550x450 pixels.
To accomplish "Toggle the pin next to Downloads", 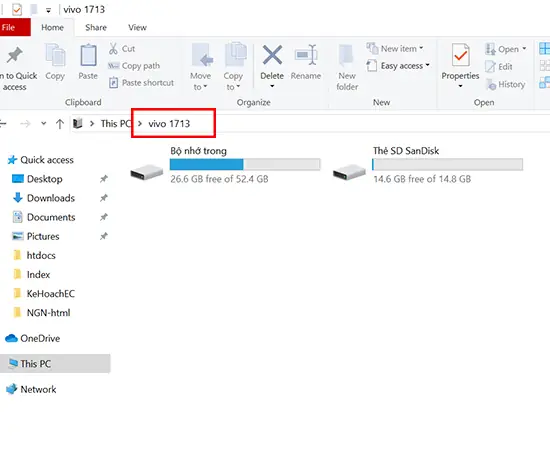I will click(x=103, y=198).
